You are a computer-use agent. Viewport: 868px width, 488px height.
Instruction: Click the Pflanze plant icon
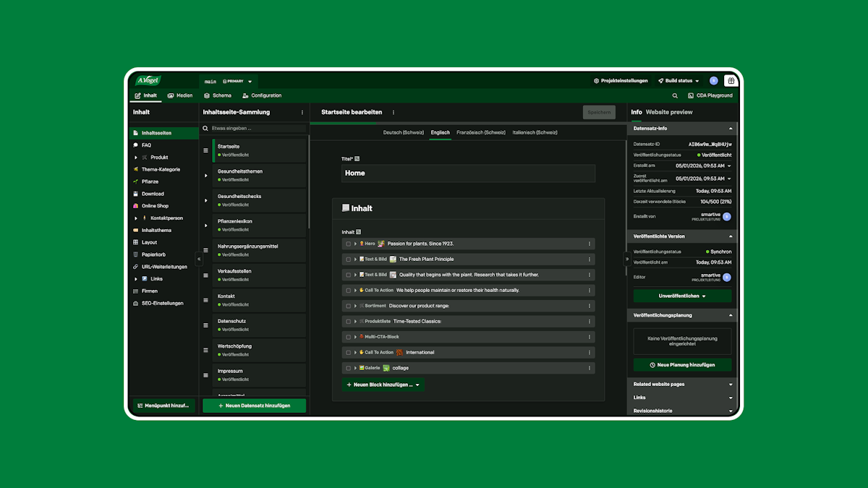135,181
